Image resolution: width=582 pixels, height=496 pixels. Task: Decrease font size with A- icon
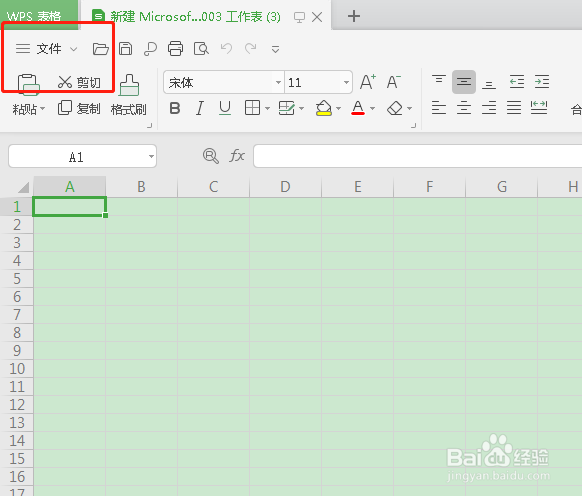393,82
